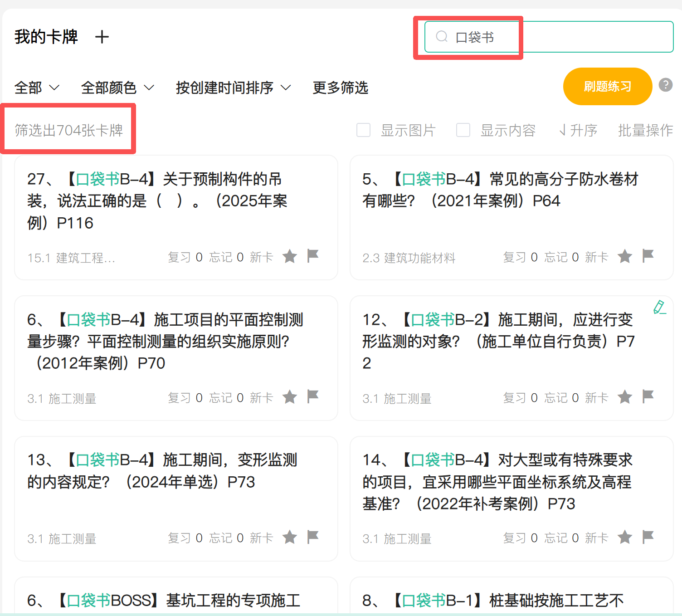Star the card about 变形监测的对象
Screen dimensions: 682x616
coord(625,397)
